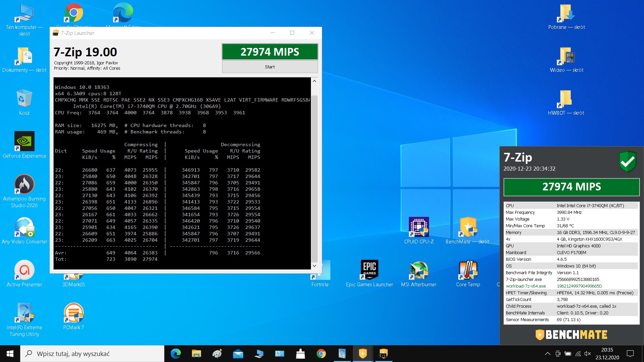
Task: Show hidden system tray icons
Action: 547,354
